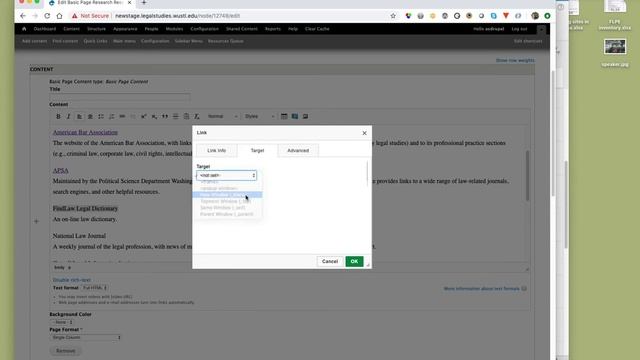The height and width of the screenshot is (360, 640).
Task: Click the Bold icon in editor toolbar
Action: point(58,116)
